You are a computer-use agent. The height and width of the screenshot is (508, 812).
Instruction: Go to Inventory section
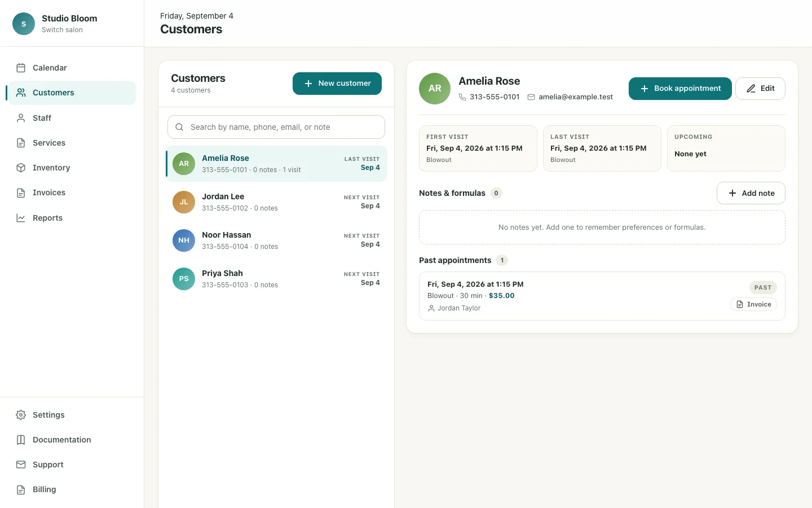[x=72, y=168]
